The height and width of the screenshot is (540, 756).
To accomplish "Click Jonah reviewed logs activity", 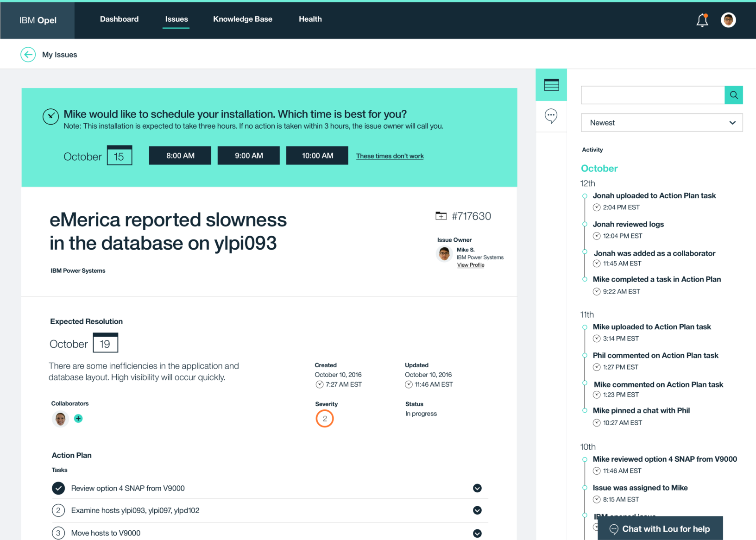I will click(628, 224).
